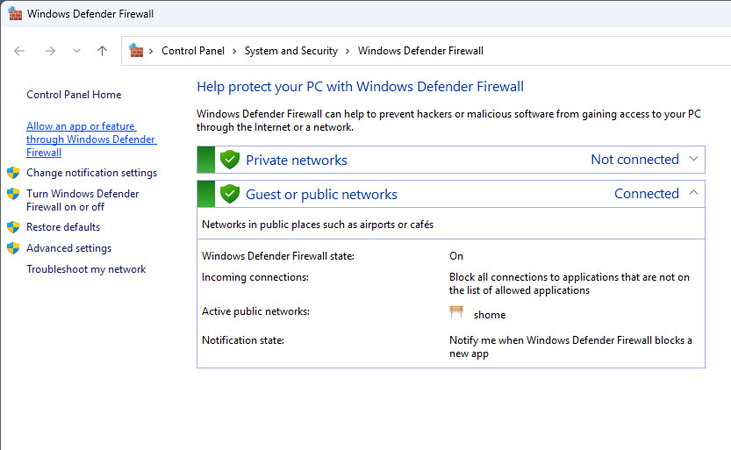Click Restore defaults link

(x=63, y=227)
